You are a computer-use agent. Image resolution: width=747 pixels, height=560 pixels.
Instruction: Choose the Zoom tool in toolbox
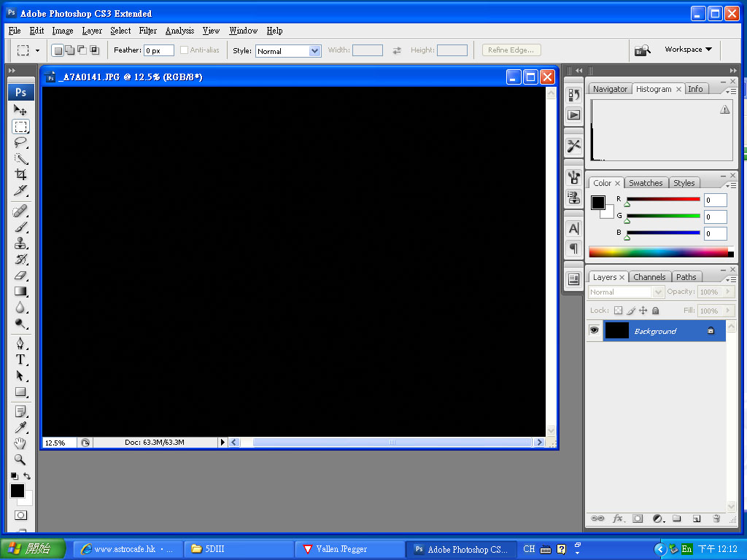coord(20,459)
